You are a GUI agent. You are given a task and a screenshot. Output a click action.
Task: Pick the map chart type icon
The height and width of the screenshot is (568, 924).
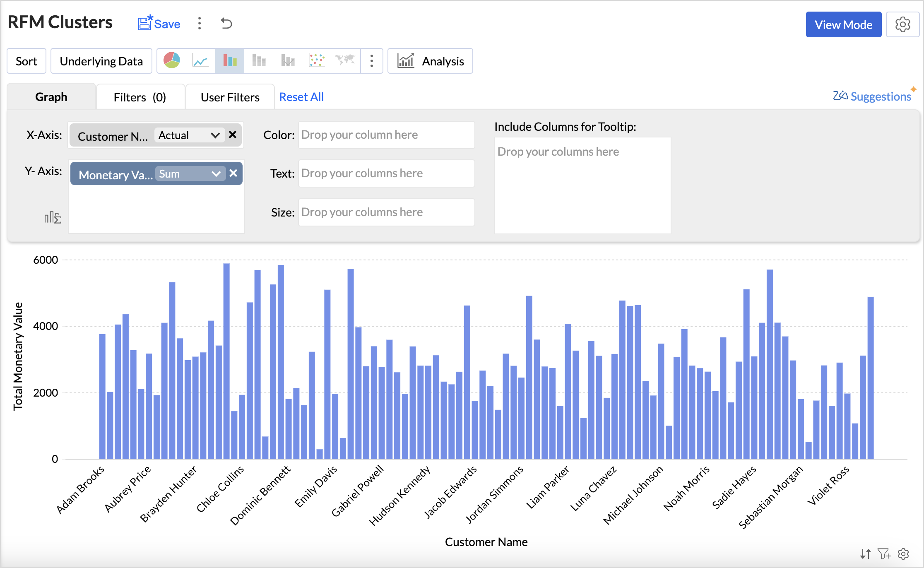(x=345, y=61)
